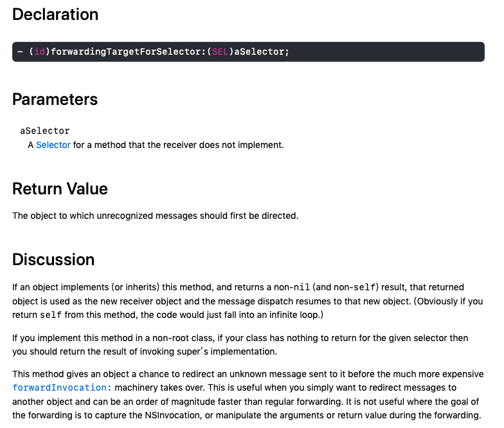Click aSelector in the declaration code
The width and height of the screenshot is (504, 428).
(259, 51)
